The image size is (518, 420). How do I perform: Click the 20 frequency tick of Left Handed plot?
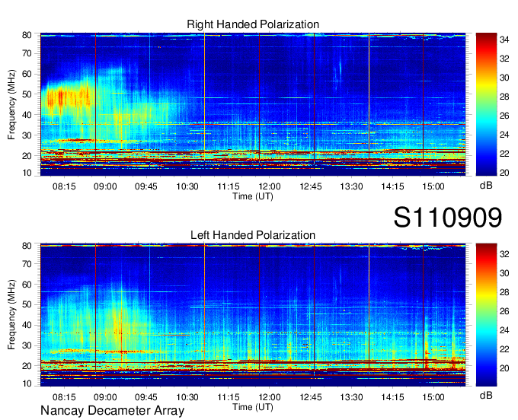(27, 366)
